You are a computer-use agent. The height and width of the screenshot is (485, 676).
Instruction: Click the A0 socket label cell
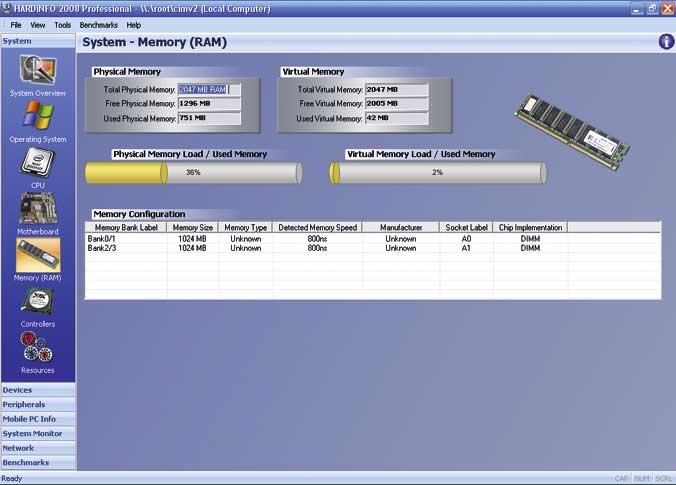click(466, 238)
